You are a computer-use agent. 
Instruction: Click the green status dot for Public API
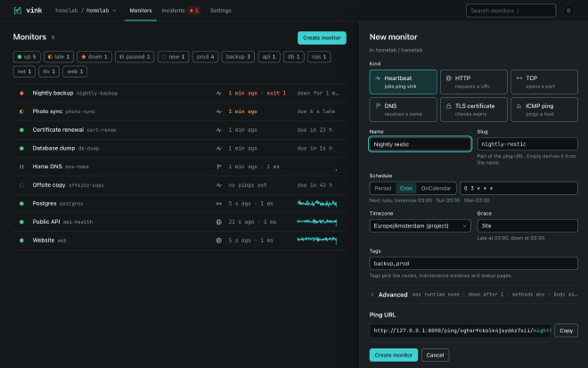[x=21, y=222]
